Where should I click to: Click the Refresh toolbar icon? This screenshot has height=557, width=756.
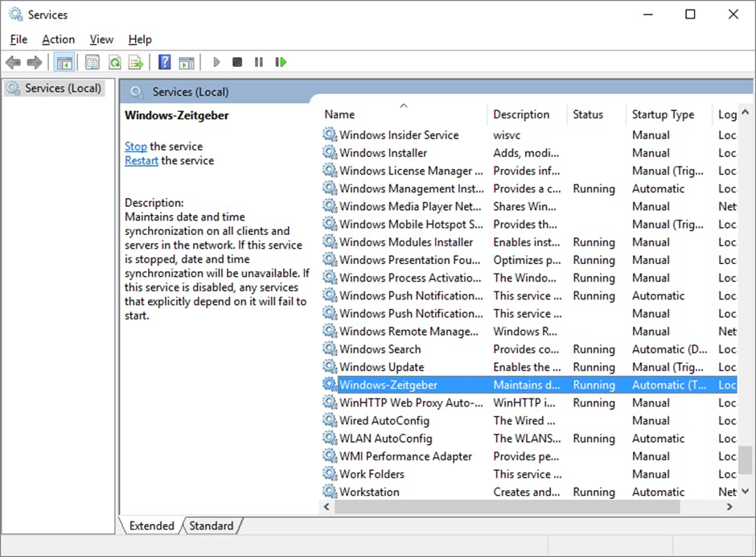click(115, 62)
